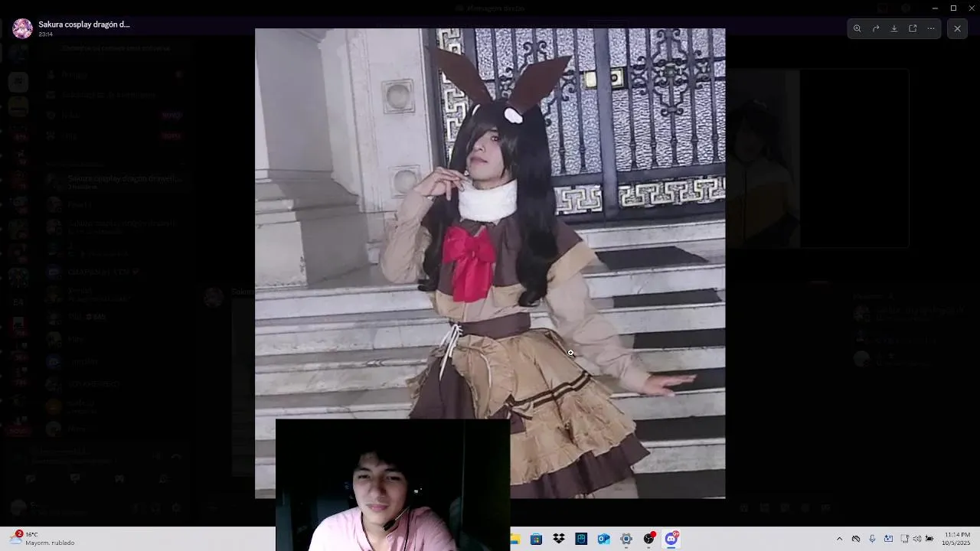The image size is (980, 551).
Task: Open Settings gear app in taskbar
Action: point(626,539)
